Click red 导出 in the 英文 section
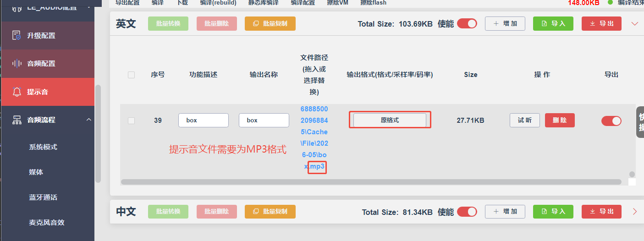The image size is (644, 241). coord(601,23)
